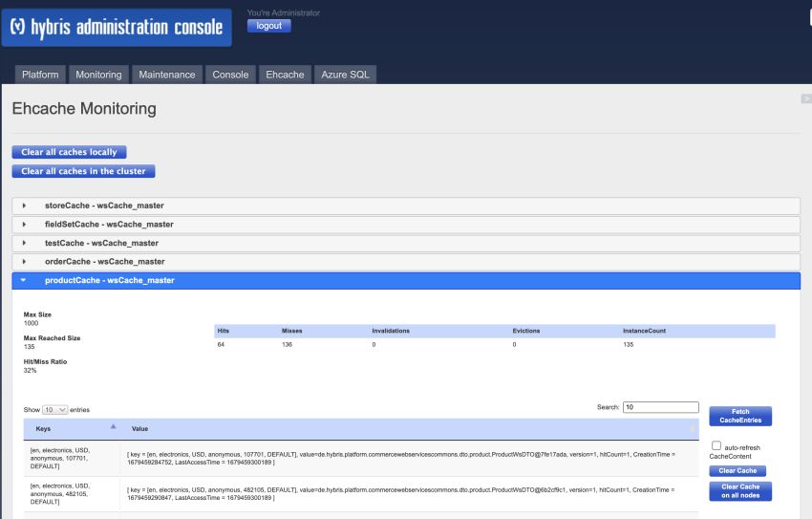Expand the orderCache - wsCache_master section
This screenshot has width=812, height=519.
point(406,262)
